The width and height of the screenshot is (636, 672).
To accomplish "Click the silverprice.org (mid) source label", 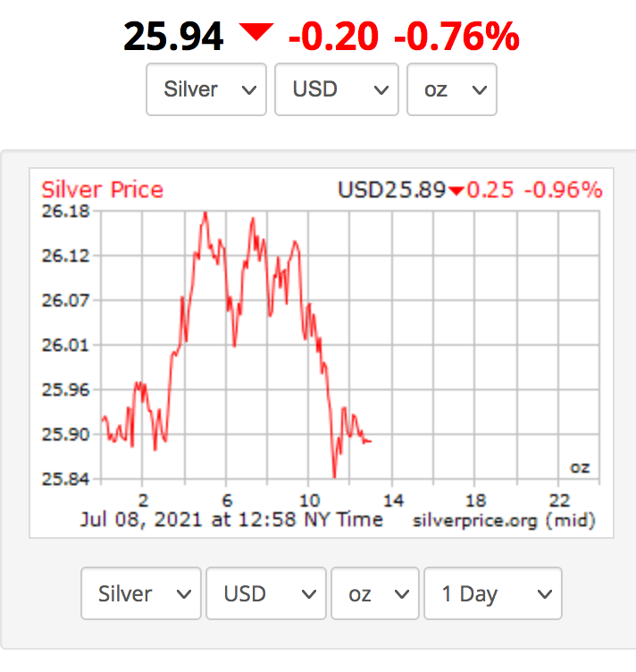I will pos(504,519).
